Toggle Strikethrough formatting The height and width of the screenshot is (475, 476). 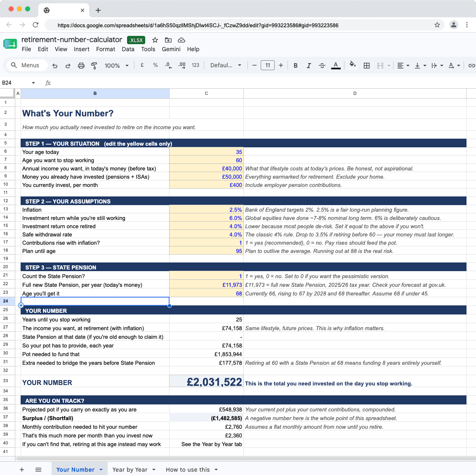[x=322, y=65]
